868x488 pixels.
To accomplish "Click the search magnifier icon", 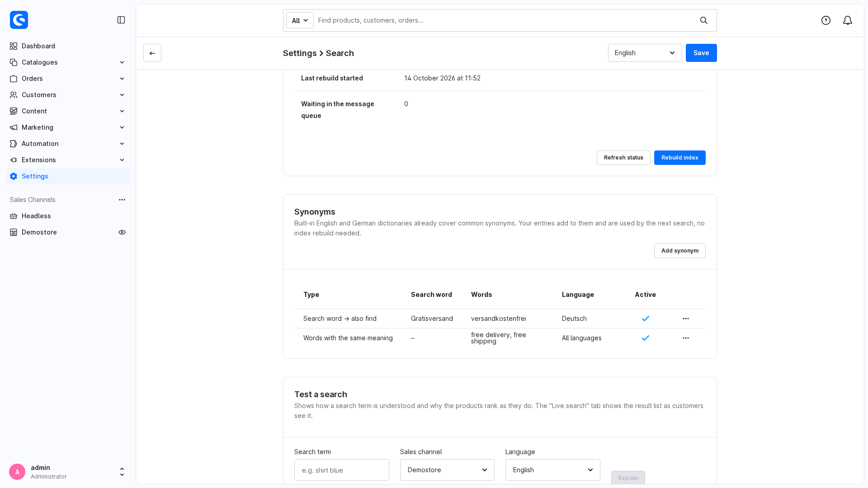I will tap(704, 20).
